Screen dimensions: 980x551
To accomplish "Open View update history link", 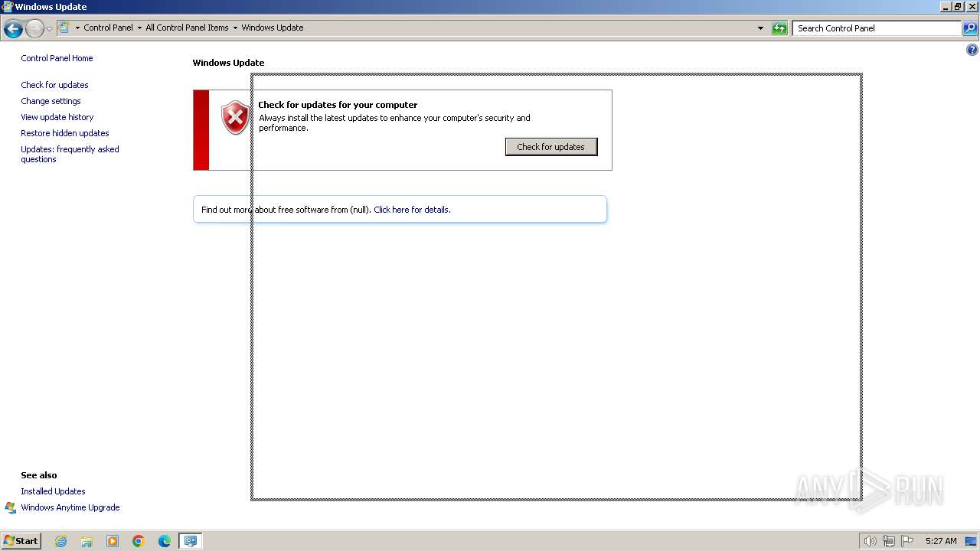I will coord(57,117).
